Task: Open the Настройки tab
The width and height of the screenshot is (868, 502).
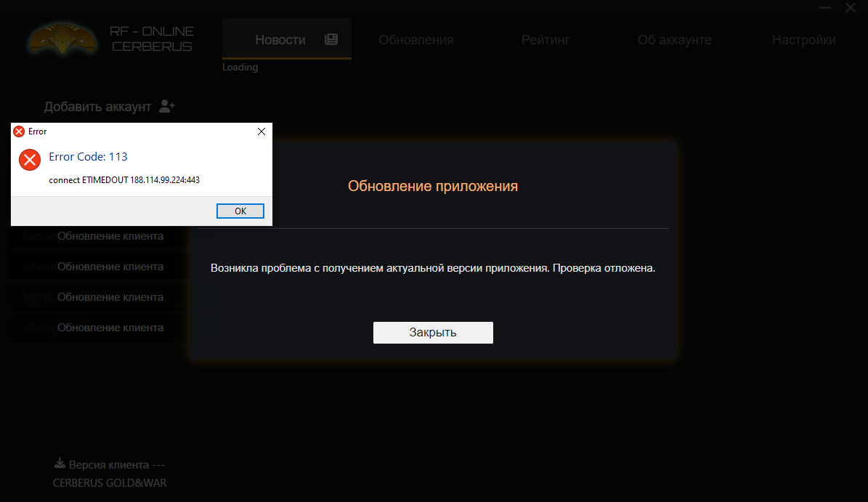Action: [x=804, y=40]
